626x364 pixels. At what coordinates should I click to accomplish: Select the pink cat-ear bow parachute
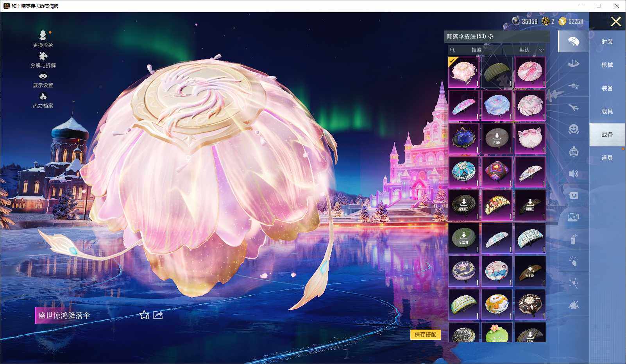[530, 139]
